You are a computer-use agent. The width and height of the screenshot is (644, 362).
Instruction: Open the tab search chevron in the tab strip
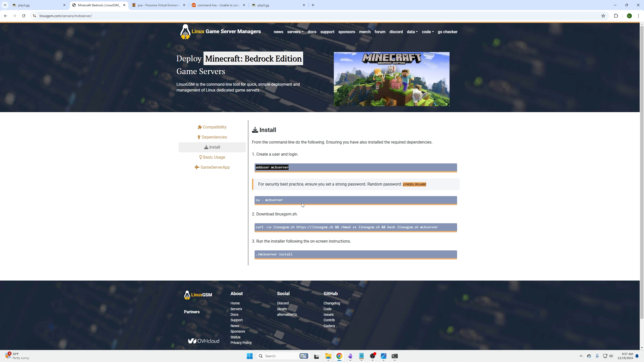coord(5,5)
